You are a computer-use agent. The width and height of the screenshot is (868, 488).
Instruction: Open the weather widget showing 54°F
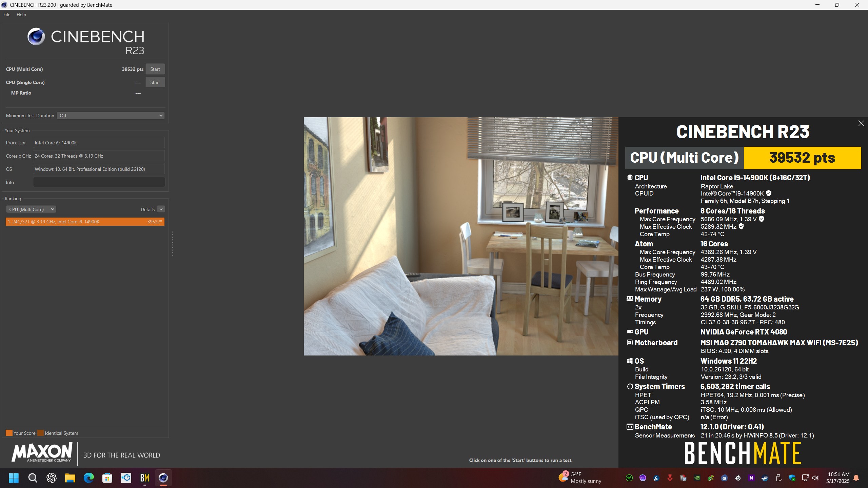click(580, 478)
